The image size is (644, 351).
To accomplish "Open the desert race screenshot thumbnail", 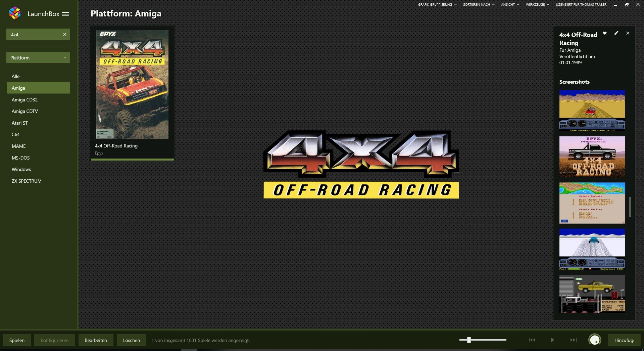I will [x=592, y=111].
